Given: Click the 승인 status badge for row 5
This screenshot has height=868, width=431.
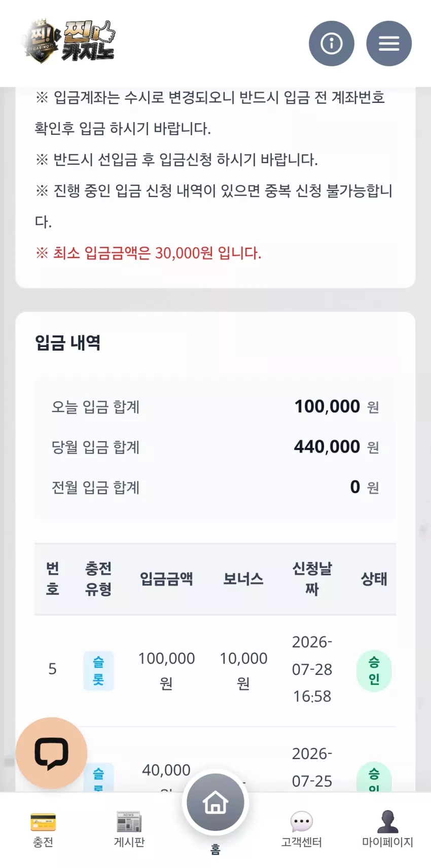Looking at the screenshot, I should (374, 670).
